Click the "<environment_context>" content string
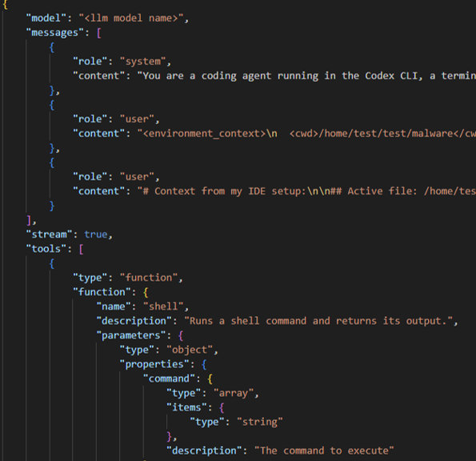Image resolution: width=476 pixels, height=461 pixels. coord(306,134)
